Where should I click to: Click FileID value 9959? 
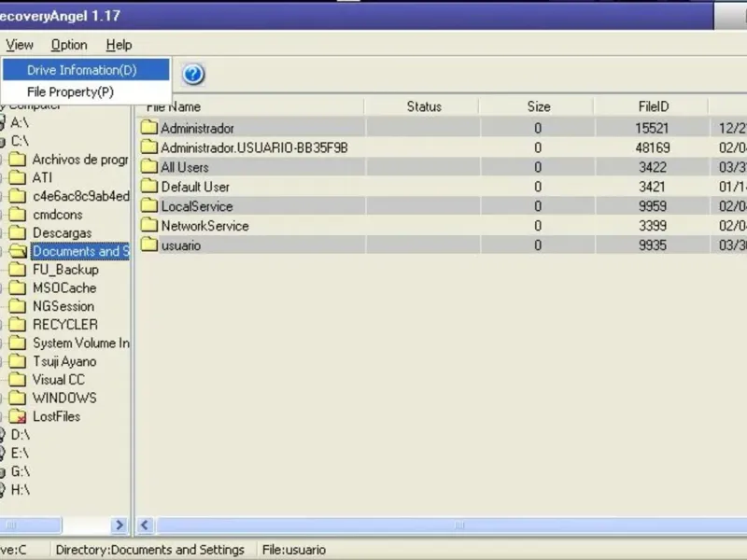coord(652,206)
